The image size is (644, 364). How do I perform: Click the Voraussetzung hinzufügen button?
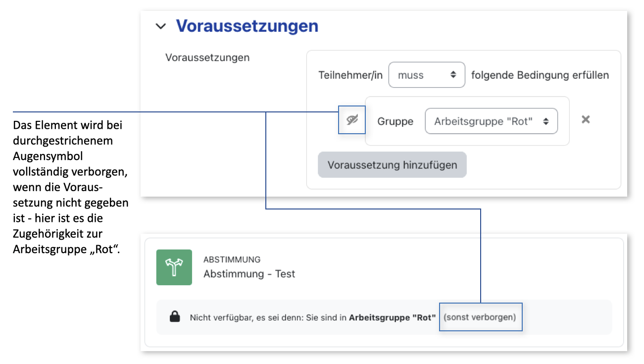(392, 165)
